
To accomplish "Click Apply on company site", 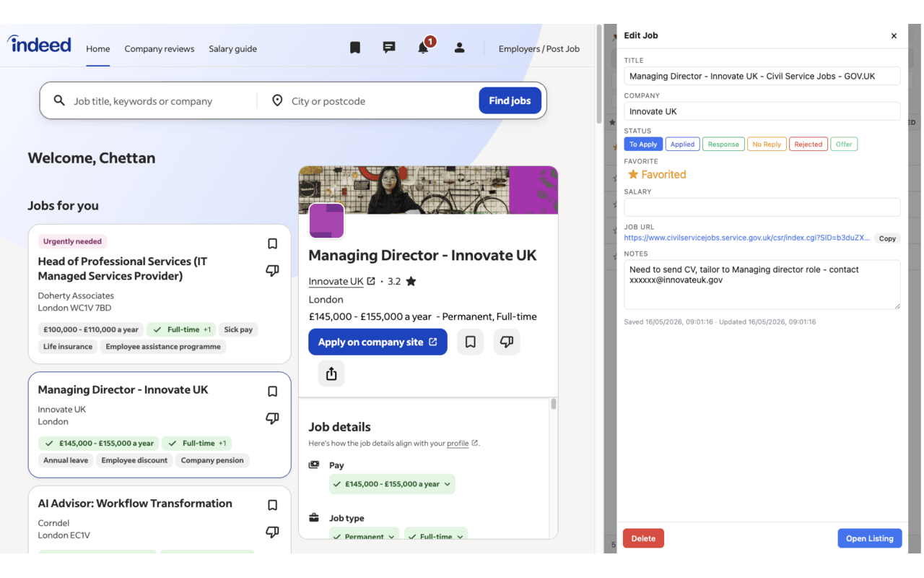I will coord(378,342).
